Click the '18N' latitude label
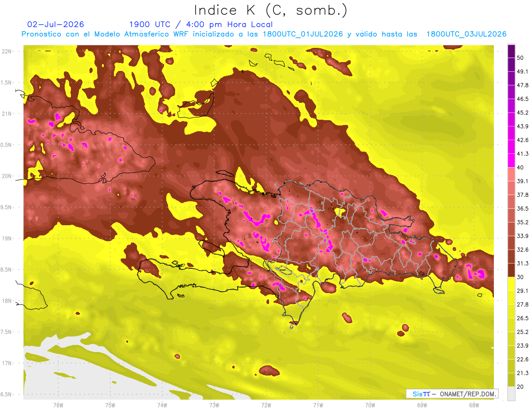Screen dimensions: 532x411 coord(7,301)
